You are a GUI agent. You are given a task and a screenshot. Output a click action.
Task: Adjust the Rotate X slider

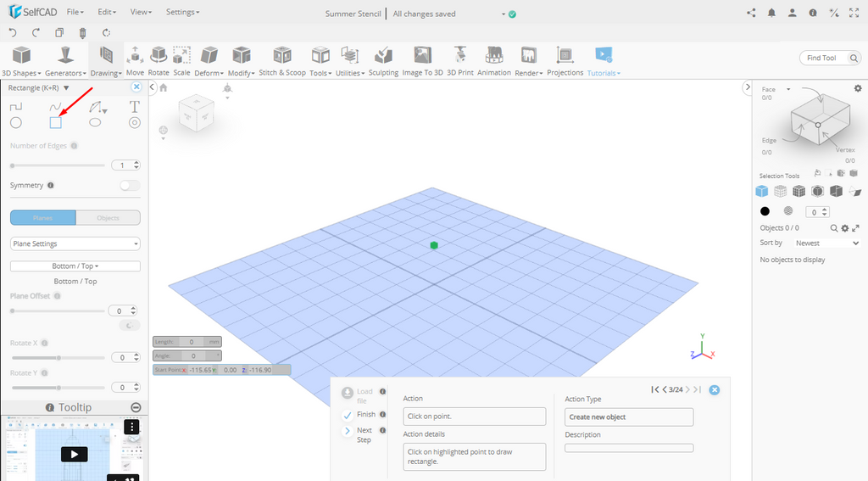(x=58, y=358)
